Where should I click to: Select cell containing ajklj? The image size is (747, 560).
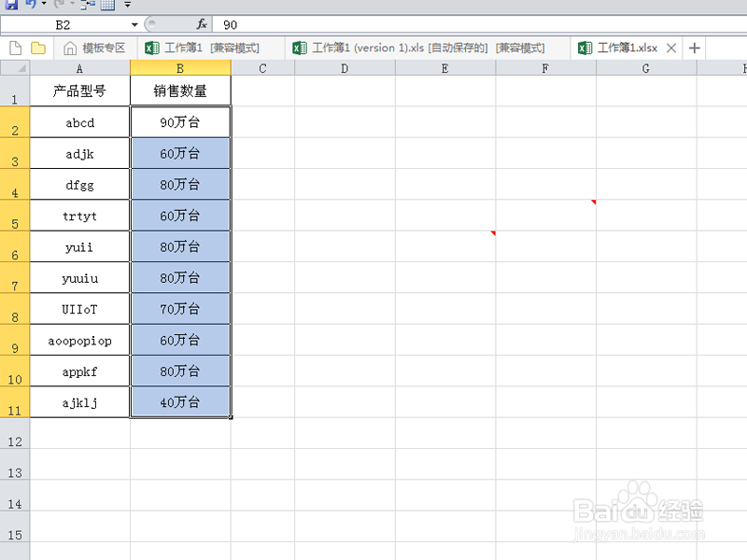[x=79, y=402]
